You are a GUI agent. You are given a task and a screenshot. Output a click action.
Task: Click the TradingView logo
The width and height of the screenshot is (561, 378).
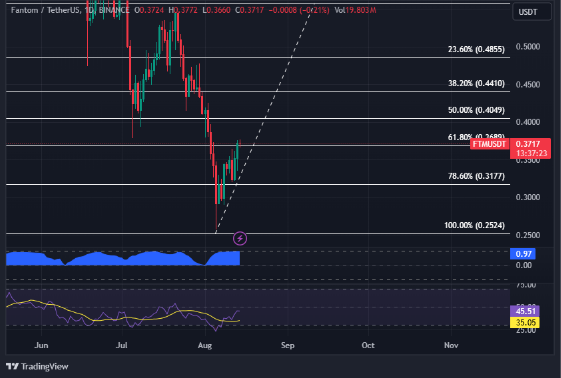[x=37, y=366]
